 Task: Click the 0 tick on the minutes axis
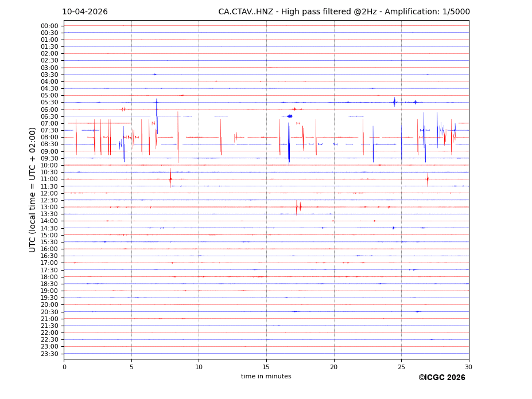coord(64,367)
